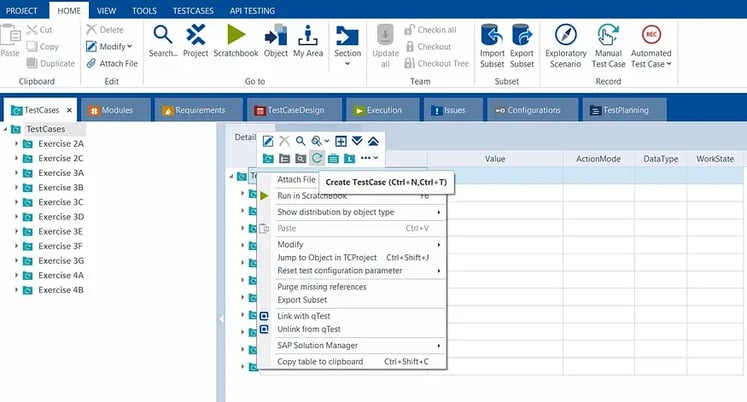The height and width of the screenshot is (402, 747).
Task: Expand the Exercise 2A folder arrow
Action: 16,143
